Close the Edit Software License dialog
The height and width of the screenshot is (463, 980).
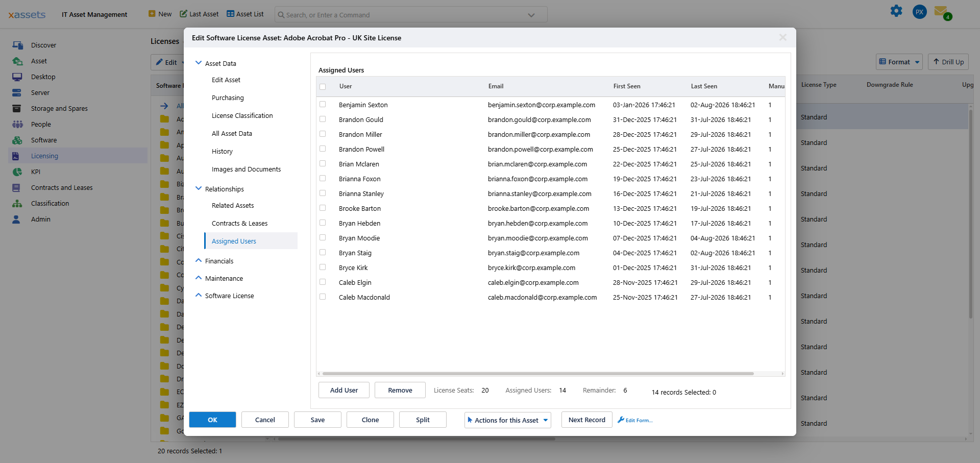click(x=782, y=37)
